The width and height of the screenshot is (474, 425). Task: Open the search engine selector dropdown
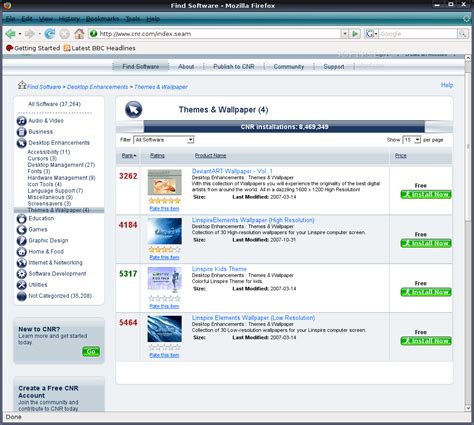(x=371, y=34)
